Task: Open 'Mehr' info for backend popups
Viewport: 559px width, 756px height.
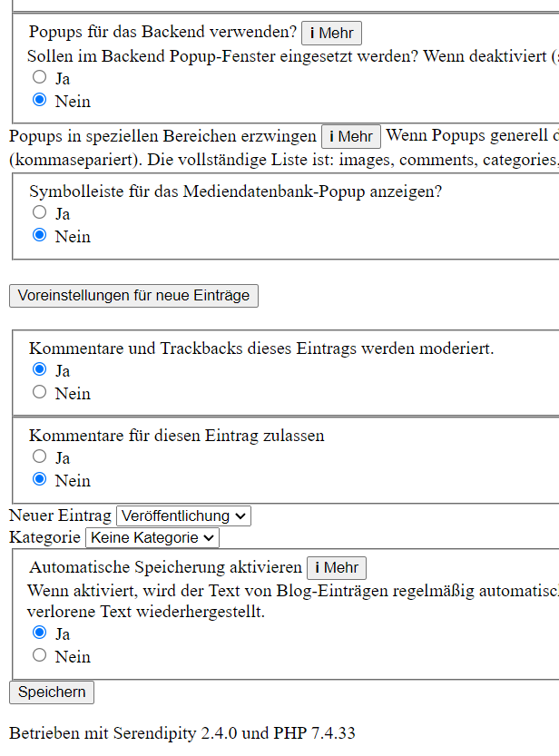Action: (331, 34)
